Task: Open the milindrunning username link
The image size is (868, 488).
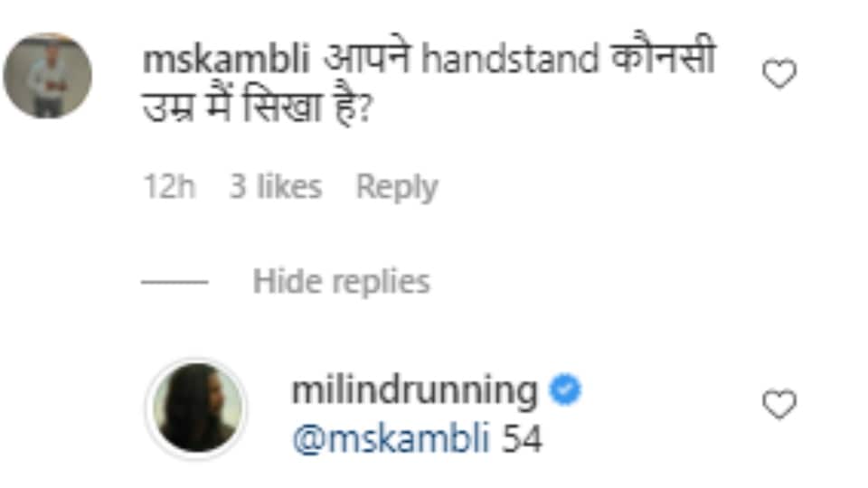Action: click(415, 390)
